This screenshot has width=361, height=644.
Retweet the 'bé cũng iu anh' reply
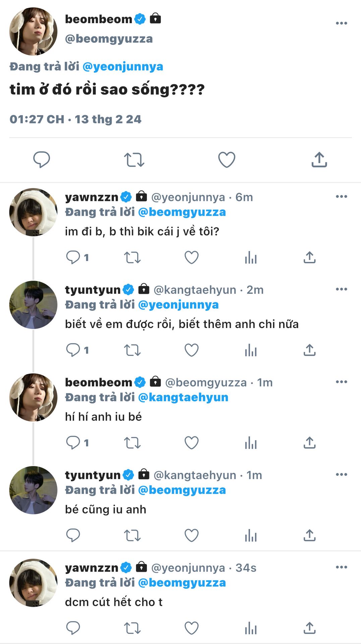[132, 535]
